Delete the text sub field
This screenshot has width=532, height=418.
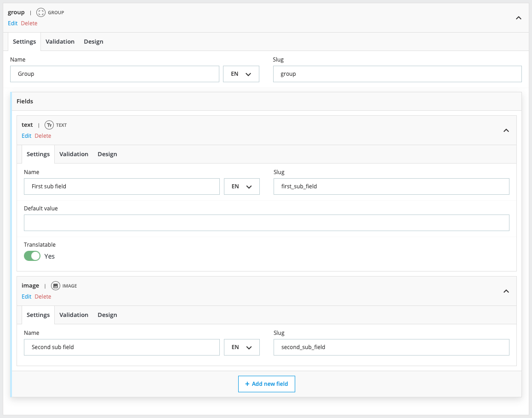pyautogui.click(x=43, y=136)
